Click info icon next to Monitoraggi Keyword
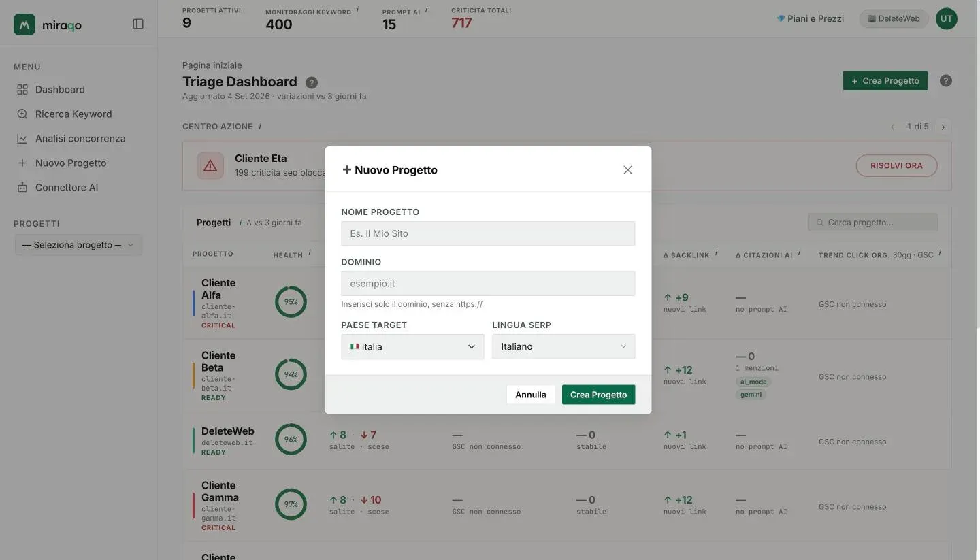The image size is (980, 560). (x=358, y=10)
